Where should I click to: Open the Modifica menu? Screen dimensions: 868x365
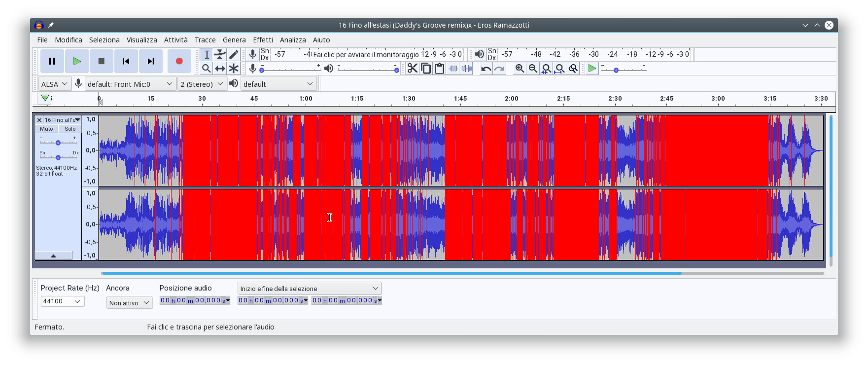click(69, 40)
